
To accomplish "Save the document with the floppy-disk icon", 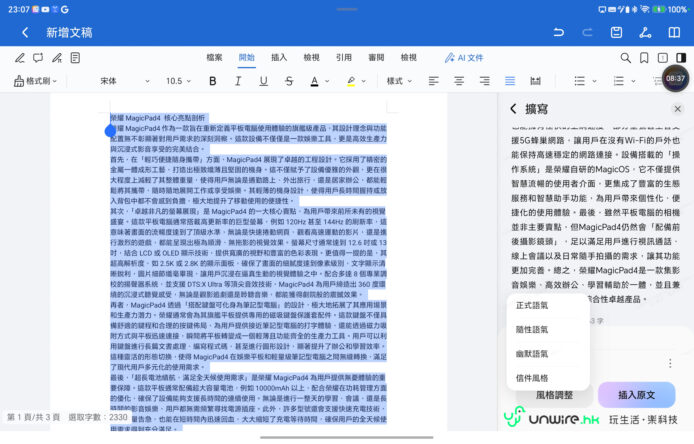I will click(x=616, y=32).
